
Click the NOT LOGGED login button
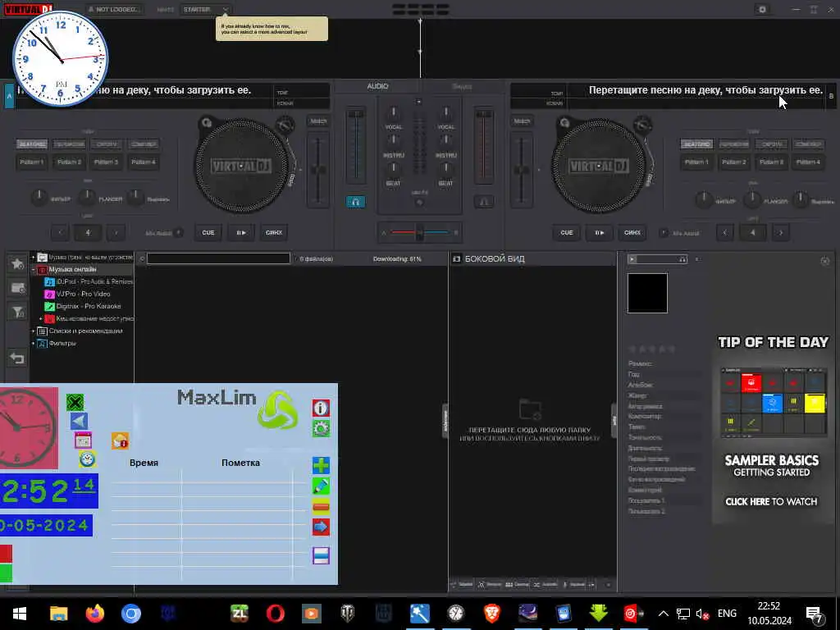115,9
